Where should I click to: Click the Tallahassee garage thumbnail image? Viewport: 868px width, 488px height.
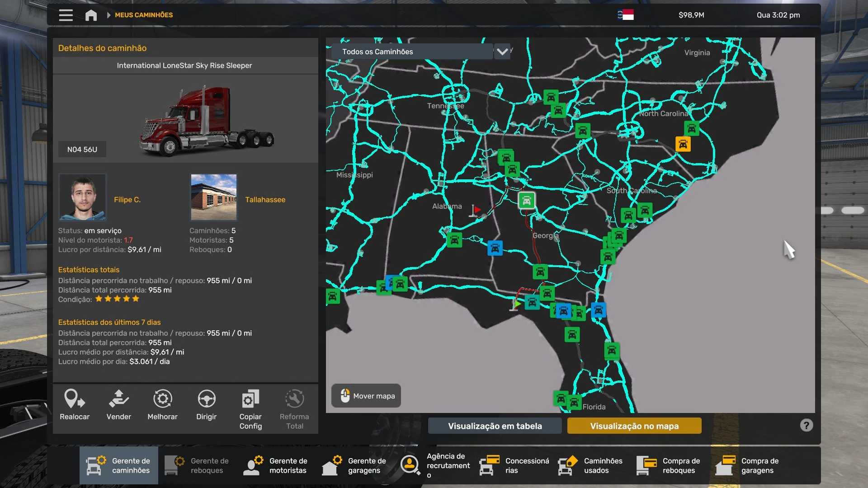pos(213,197)
